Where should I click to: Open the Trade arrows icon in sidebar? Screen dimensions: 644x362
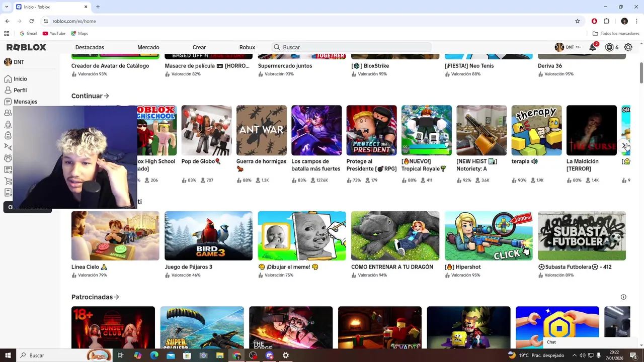pos(8,147)
